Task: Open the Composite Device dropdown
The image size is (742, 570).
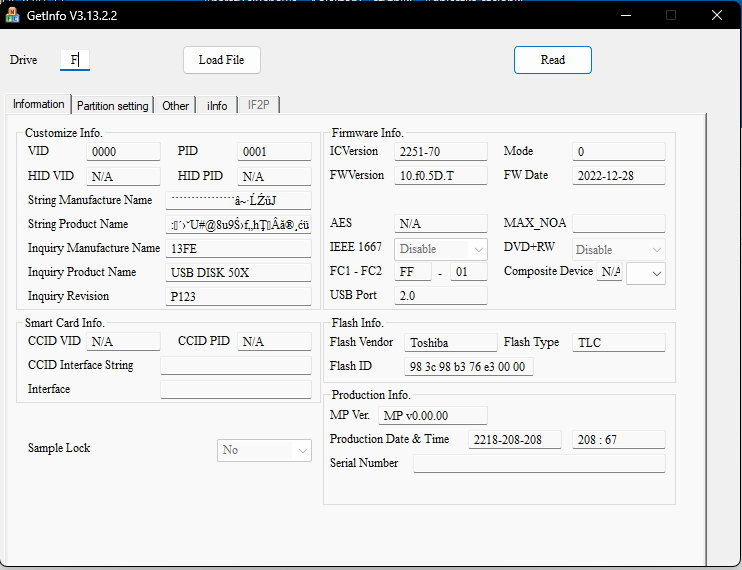Action: [x=646, y=273]
